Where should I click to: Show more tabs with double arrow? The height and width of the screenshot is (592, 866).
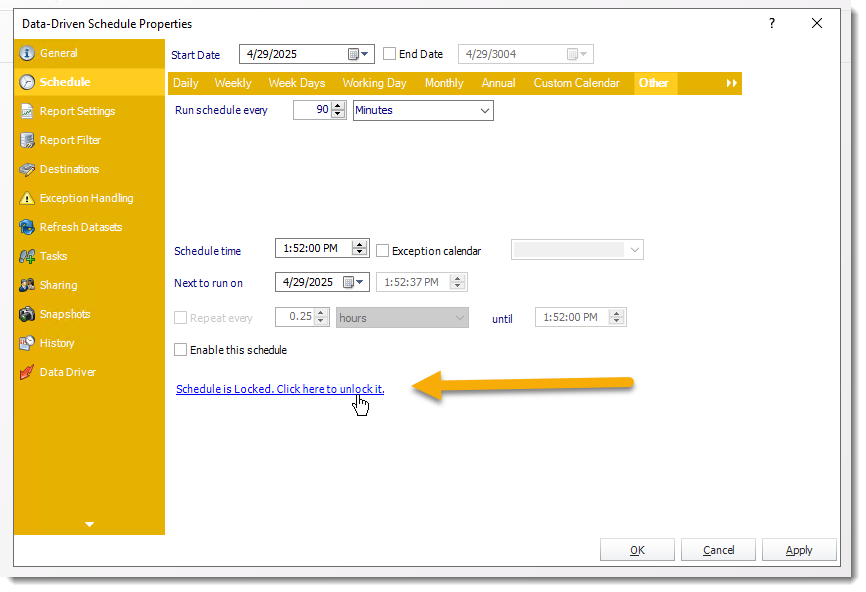[731, 83]
